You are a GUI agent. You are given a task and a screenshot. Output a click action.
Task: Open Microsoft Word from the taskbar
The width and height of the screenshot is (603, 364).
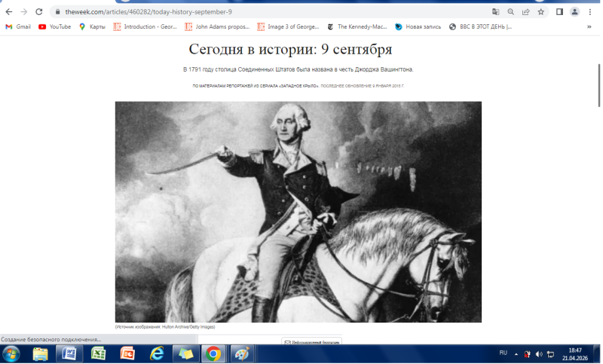[x=67, y=353]
